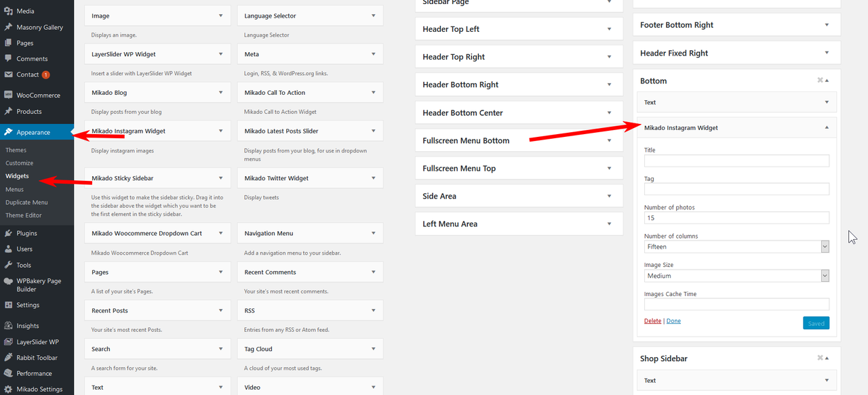Open Theme Editor submenu item
This screenshot has width=868, height=395.
(x=24, y=215)
